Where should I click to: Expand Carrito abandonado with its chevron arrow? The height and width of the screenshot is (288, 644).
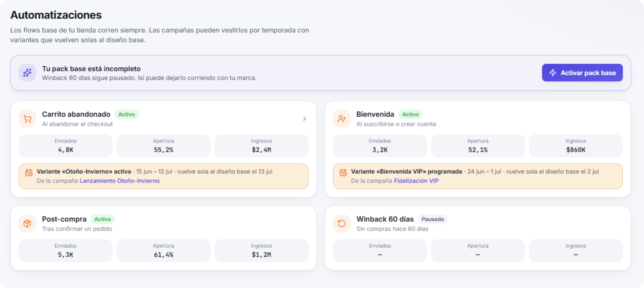305,119
